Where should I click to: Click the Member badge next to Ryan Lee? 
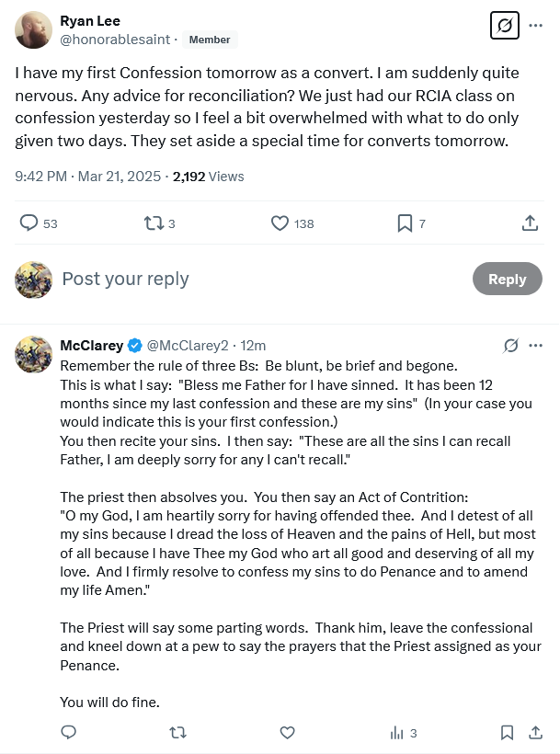click(210, 40)
